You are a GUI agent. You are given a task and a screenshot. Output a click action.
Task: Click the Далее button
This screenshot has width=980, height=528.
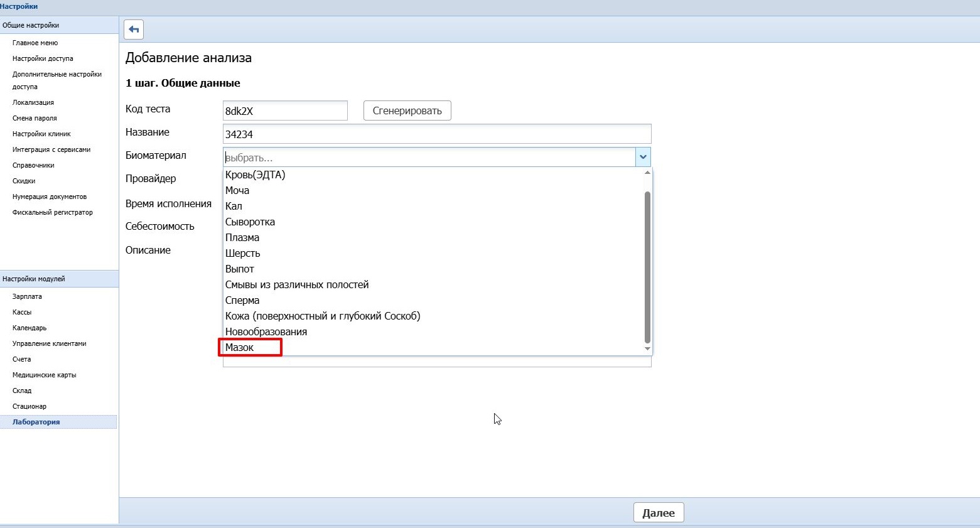pos(658,512)
